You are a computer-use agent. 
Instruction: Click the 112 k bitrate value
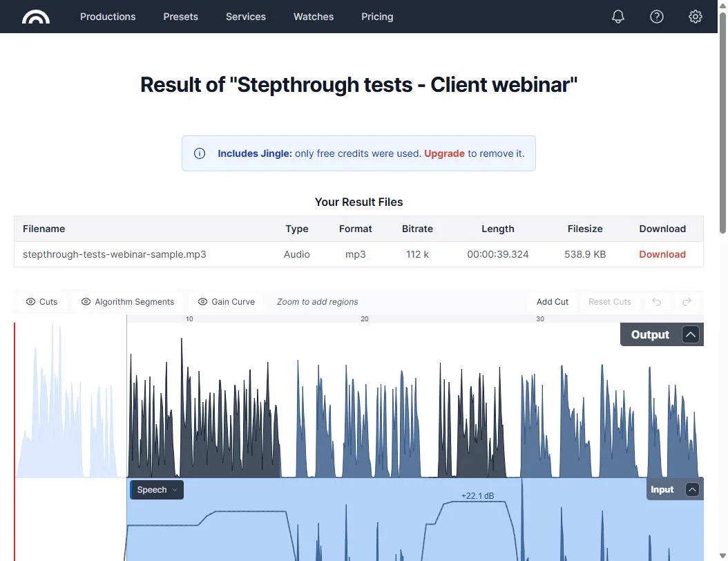pyautogui.click(x=417, y=254)
